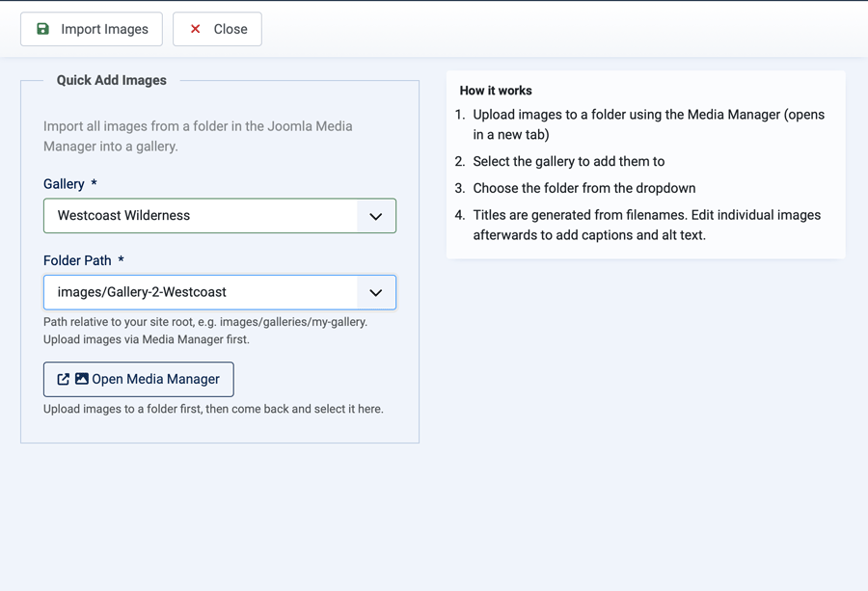Click the red X icon on Close
The height and width of the screenshot is (591, 868).
coord(196,29)
